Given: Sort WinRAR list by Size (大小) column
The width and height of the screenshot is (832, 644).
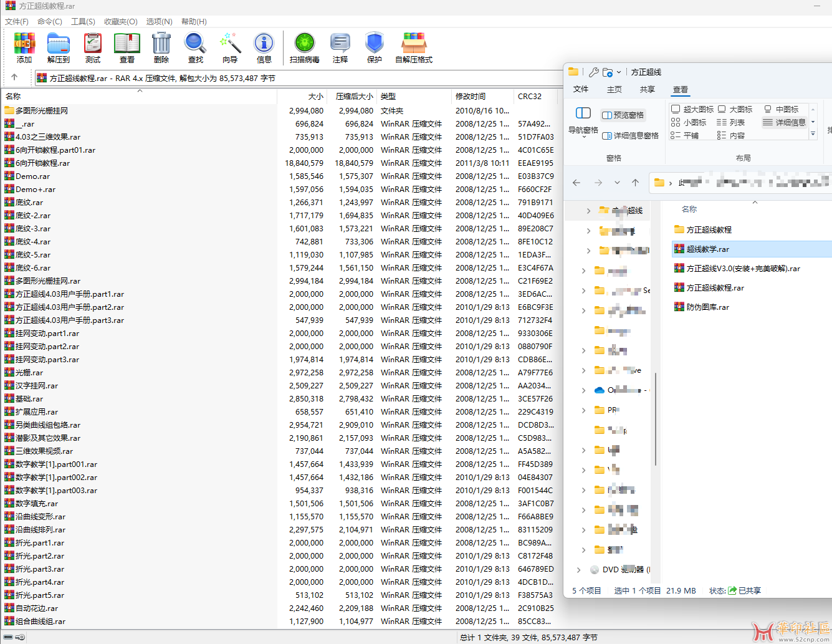Looking at the screenshot, I should click(302, 96).
